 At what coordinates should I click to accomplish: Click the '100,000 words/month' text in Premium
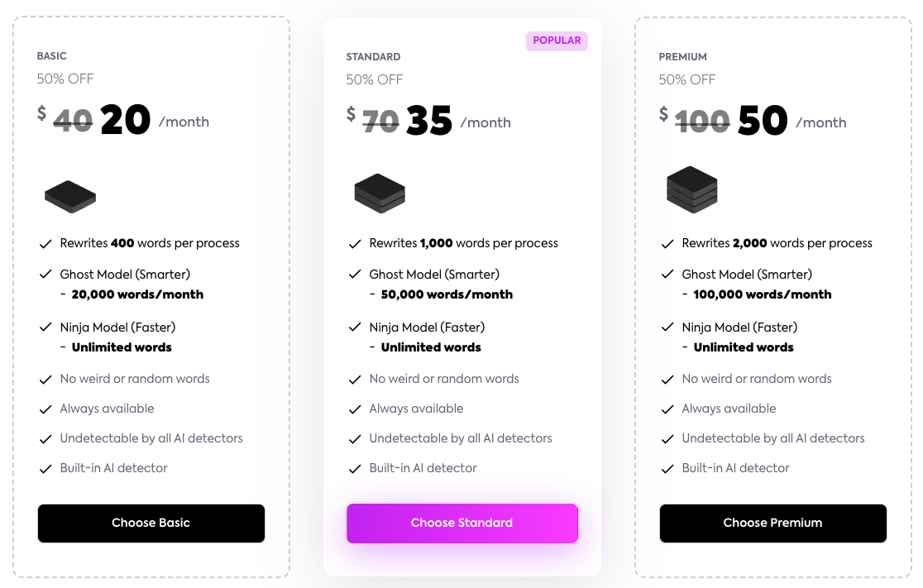click(763, 294)
